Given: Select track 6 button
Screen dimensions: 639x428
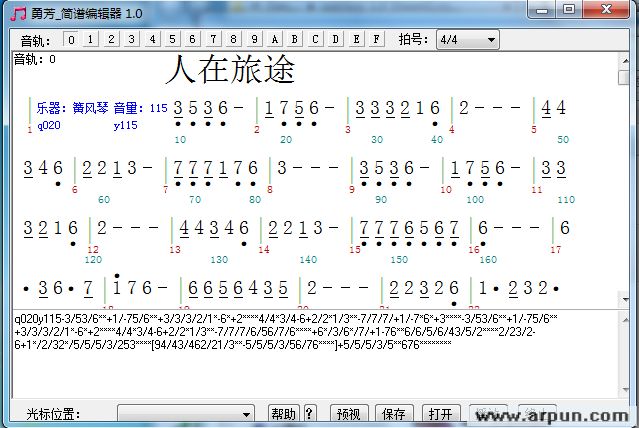Looking at the screenshot, I should [x=192, y=40].
